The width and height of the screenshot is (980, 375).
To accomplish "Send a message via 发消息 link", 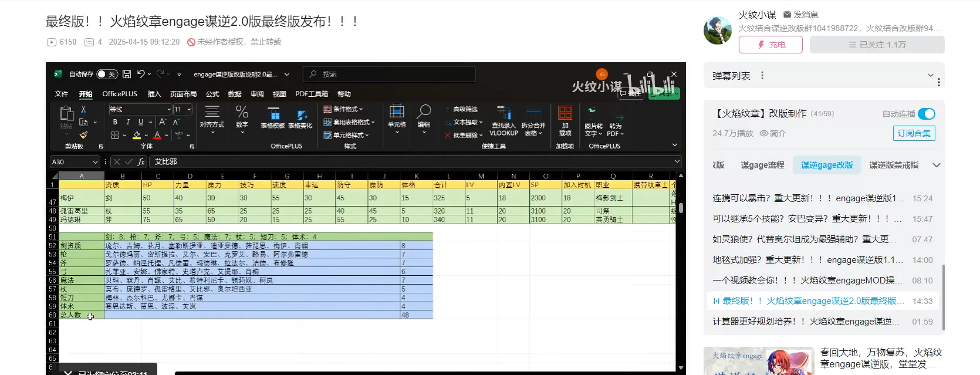I will 800,15.
